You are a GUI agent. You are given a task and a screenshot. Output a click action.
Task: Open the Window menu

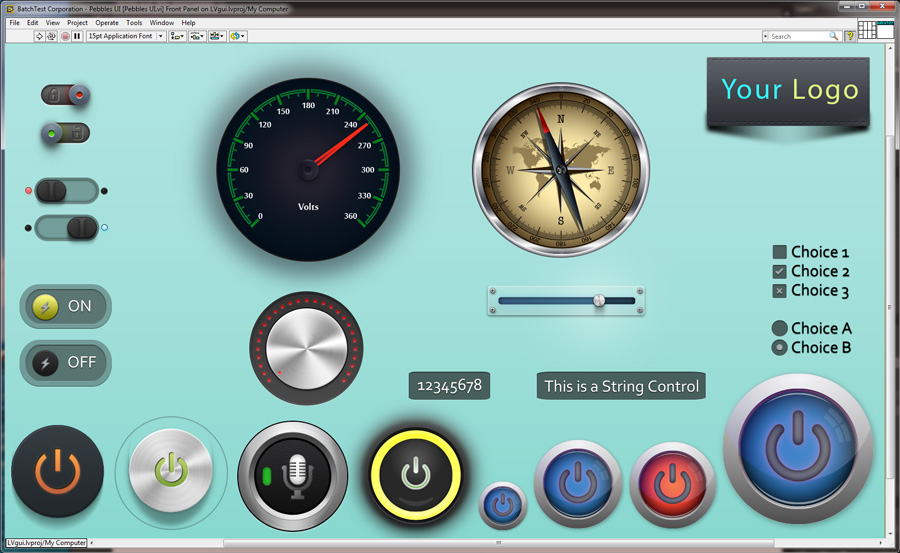tap(162, 23)
